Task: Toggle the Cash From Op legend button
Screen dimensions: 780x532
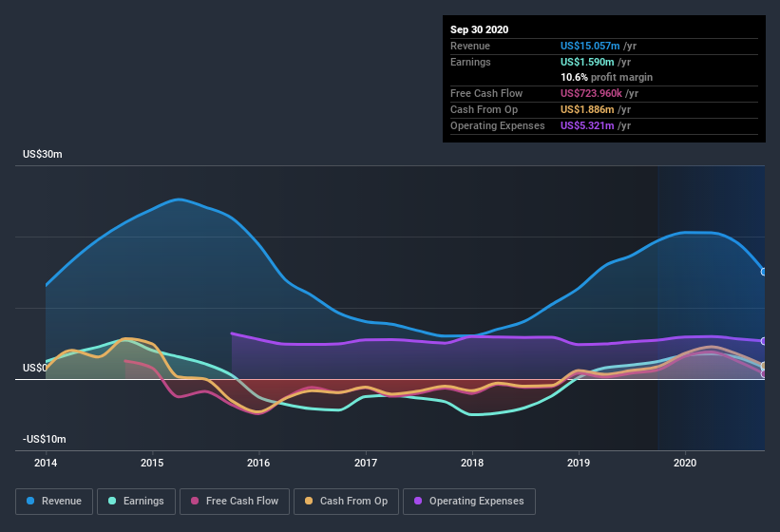Action: pyautogui.click(x=346, y=502)
